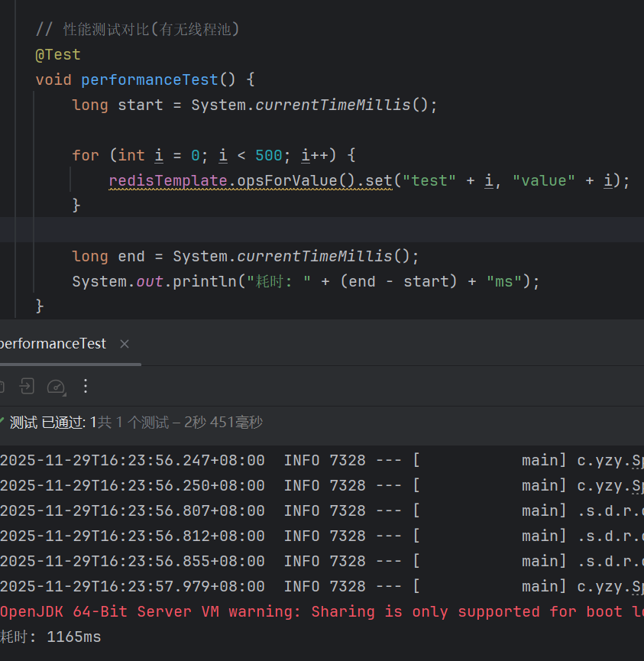644x661 pixels.
Task: Click the comment line 性能测试对比(有无线程池)
Action: point(138,30)
